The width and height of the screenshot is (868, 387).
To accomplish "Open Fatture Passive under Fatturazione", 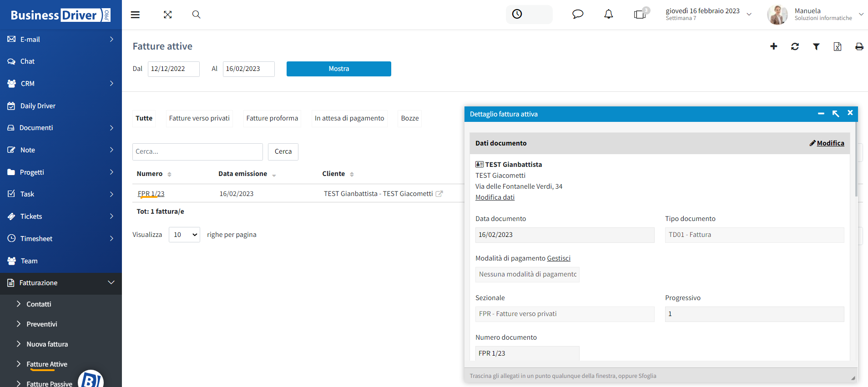I will 49,384.
